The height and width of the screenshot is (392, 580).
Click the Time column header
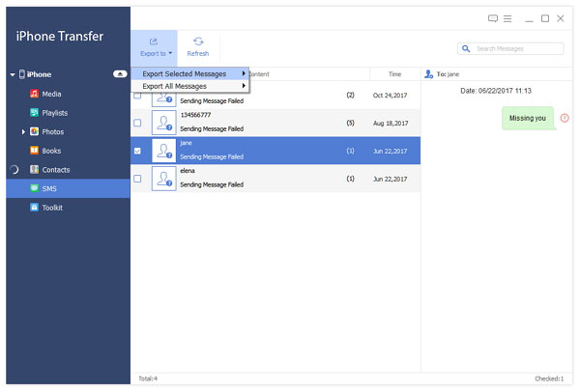coord(394,74)
